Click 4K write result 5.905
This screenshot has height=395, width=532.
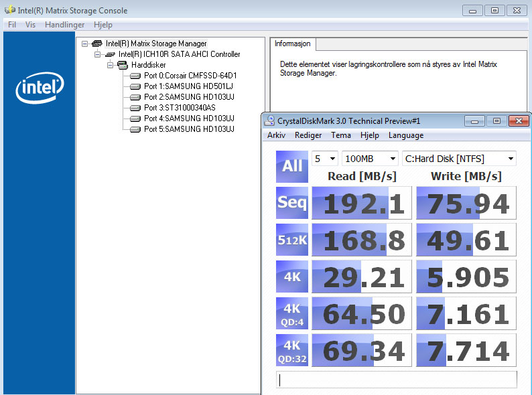(x=466, y=276)
